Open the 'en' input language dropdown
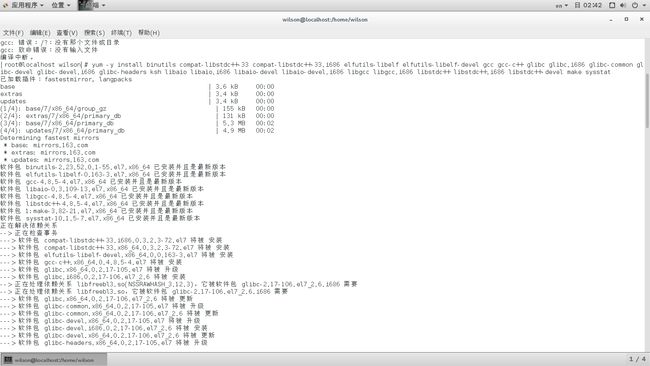Image resolution: width=650 pixels, height=366 pixels. (x=561, y=5)
